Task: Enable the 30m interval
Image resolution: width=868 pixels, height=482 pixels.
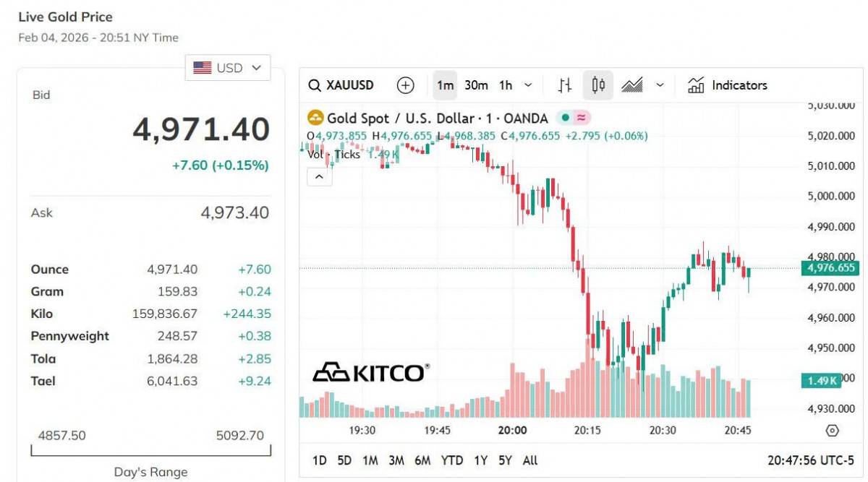Action: [476, 85]
